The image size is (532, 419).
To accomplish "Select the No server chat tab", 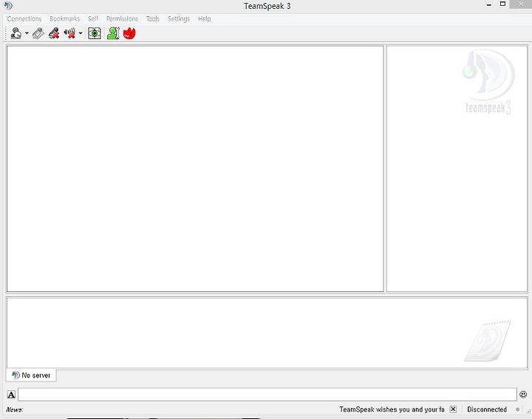I will 31,375.
